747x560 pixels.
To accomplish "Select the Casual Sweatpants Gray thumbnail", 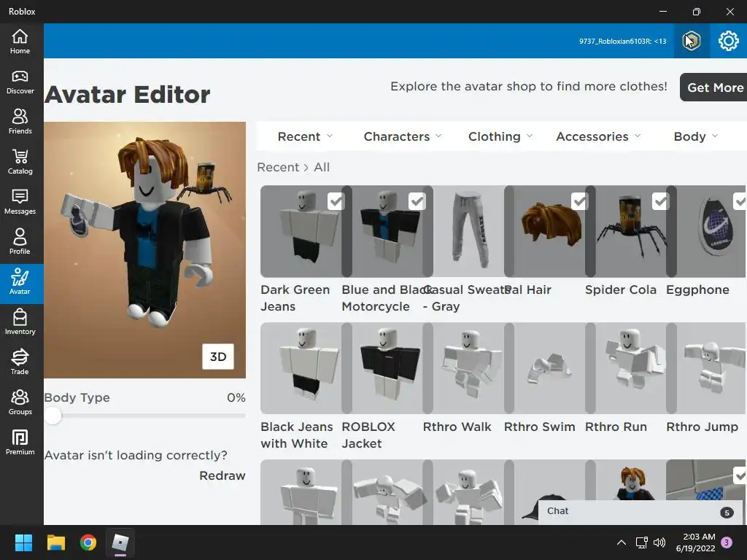I will (x=468, y=231).
